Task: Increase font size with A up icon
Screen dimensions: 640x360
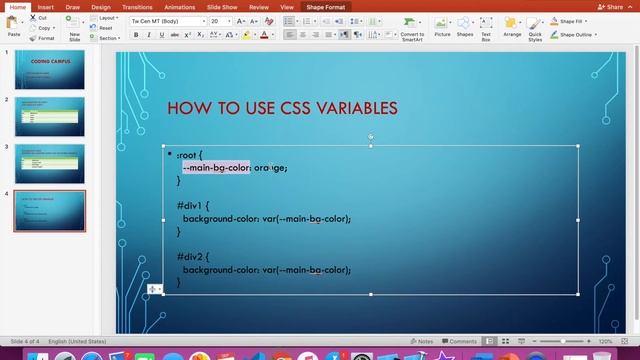Action: [240, 21]
